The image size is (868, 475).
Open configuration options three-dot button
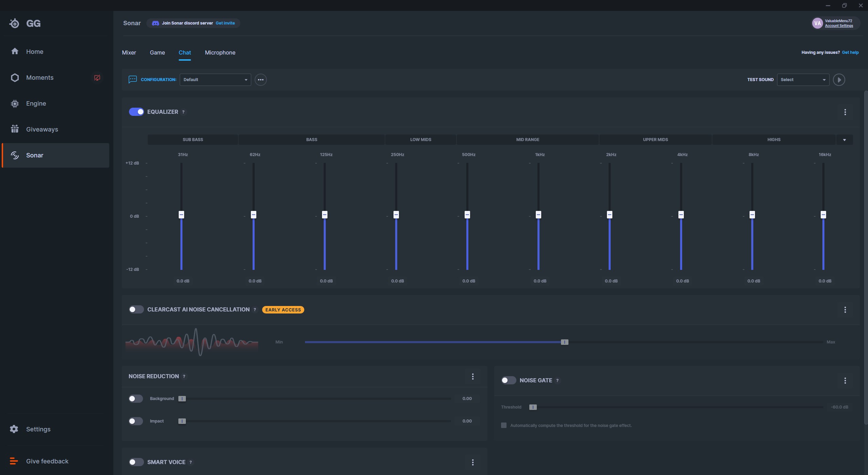pos(261,80)
